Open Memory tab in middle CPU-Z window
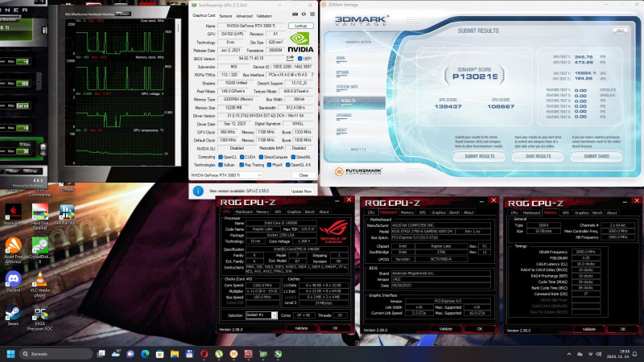 coord(407,212)
